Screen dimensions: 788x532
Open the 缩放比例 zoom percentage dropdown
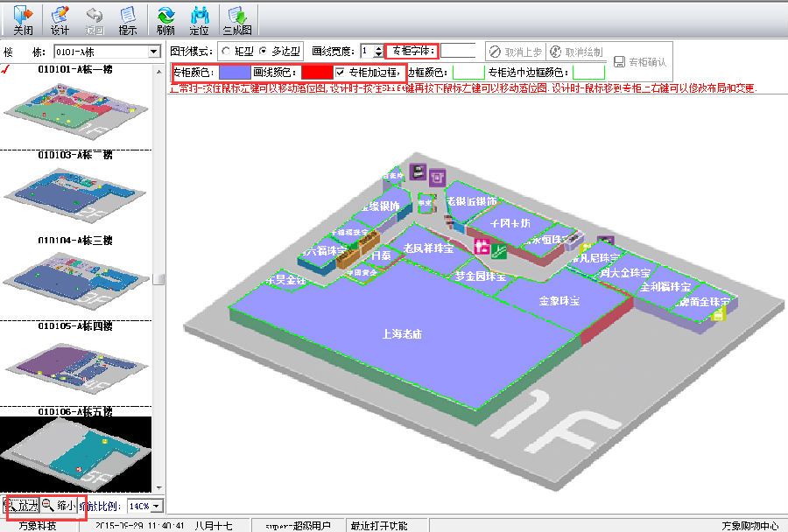coord(157,506)
